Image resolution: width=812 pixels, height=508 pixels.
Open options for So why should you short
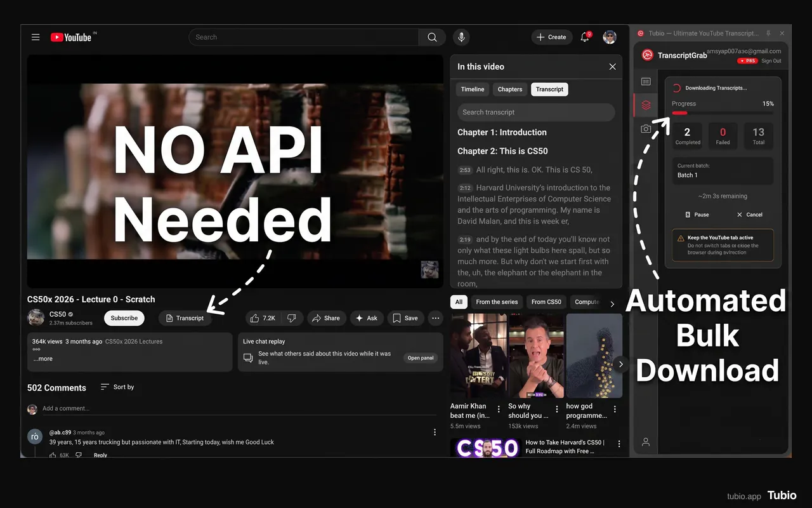[557, 409]
